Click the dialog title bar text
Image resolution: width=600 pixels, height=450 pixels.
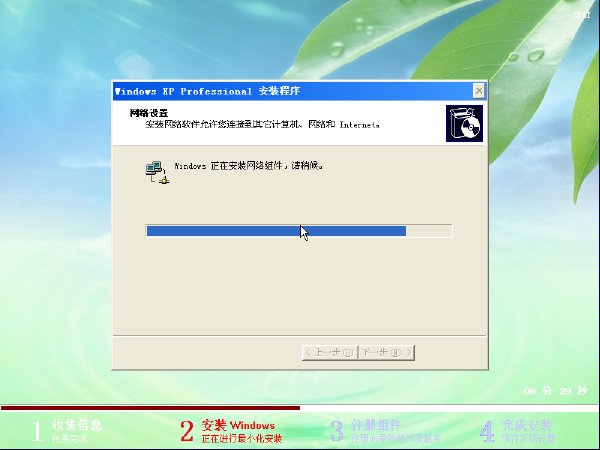point(207,91)
